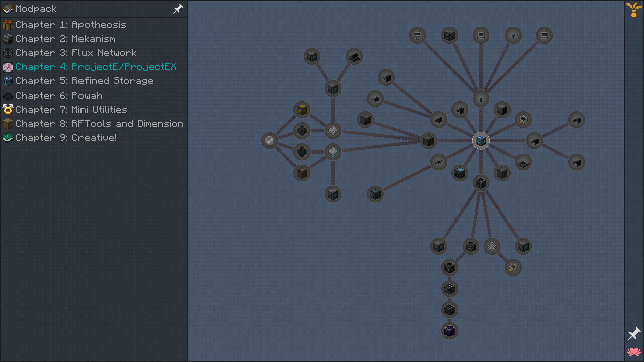Select the grey checkmark quest node
Image resolution: width=644 pixels, height=362 pixels.
point(269,141)
